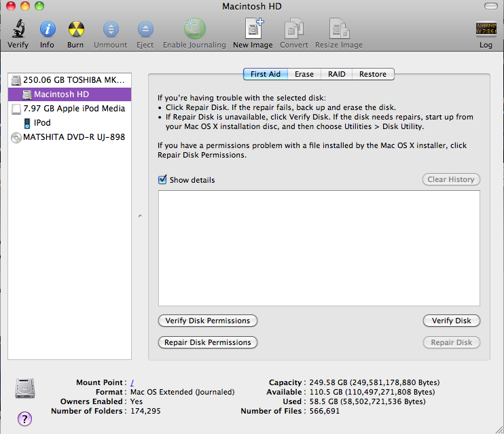Click the pane divider handle beside the sidebar
504x434 pixels.
(x=140, y=216)
